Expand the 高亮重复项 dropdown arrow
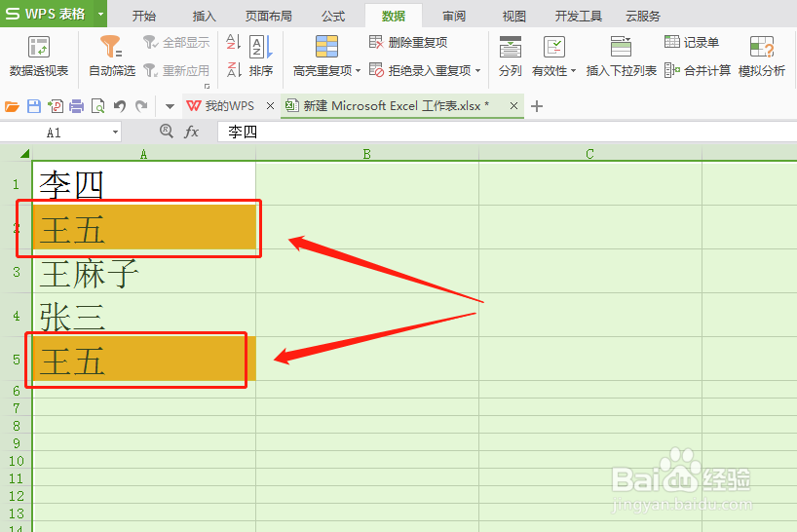 click(x=358, y=70)
